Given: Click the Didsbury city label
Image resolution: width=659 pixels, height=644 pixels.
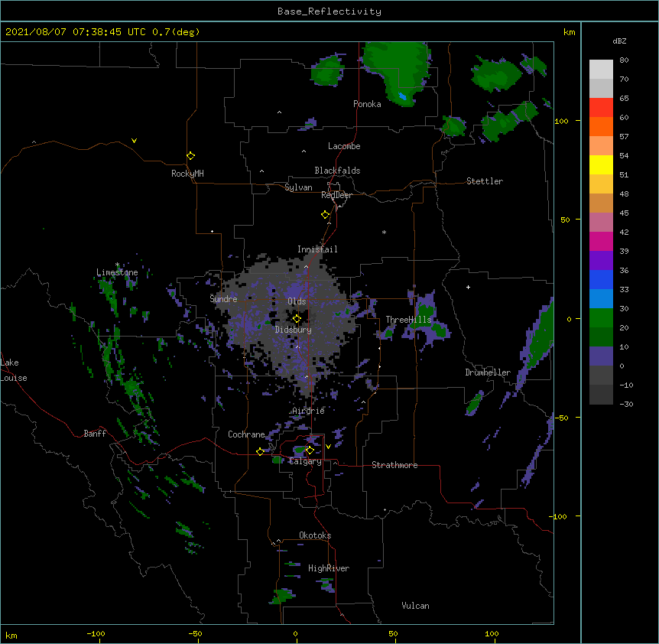Looking at the screenshot, I should pyautogui.click(x=294, y=330).
